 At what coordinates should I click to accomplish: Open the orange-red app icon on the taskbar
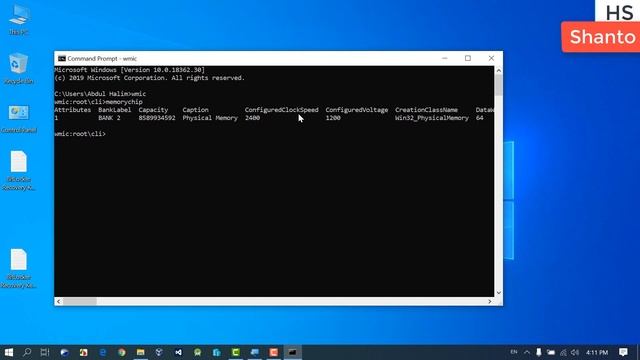[x=273, y=352]
